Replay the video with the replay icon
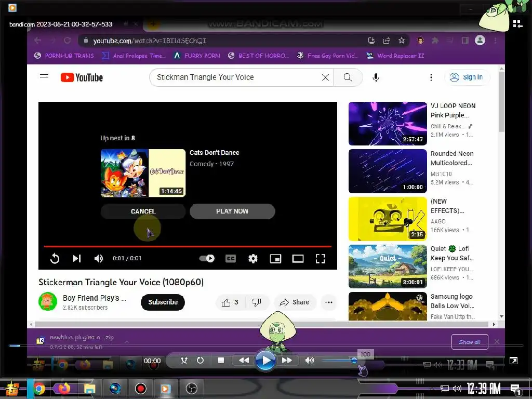 point(55,259)
